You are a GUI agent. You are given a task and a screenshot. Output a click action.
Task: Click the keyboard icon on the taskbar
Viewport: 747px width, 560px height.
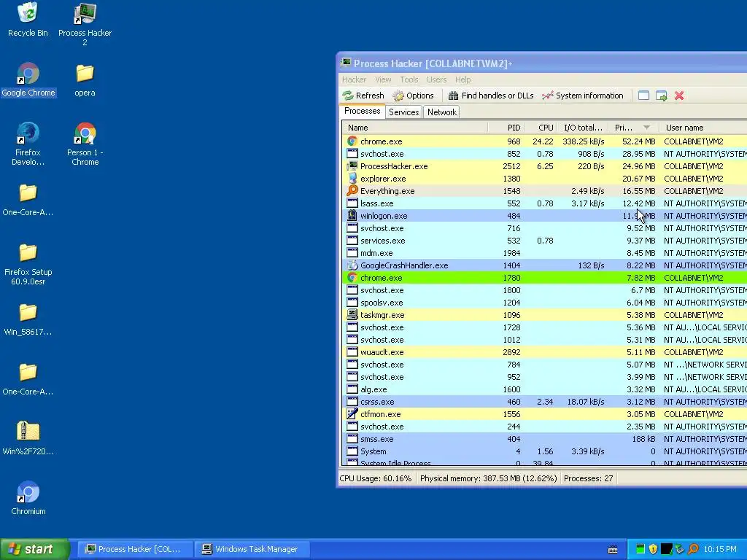[613, 550]
